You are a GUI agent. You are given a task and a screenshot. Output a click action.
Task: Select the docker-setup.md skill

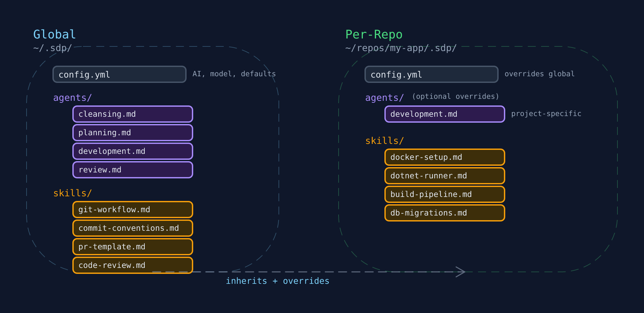444,157
